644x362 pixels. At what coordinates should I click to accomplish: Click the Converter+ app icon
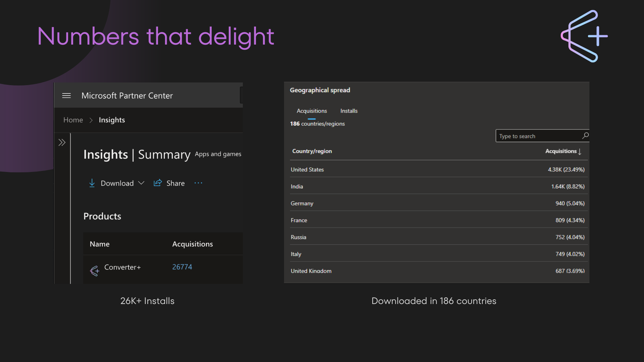pos(95,270)
